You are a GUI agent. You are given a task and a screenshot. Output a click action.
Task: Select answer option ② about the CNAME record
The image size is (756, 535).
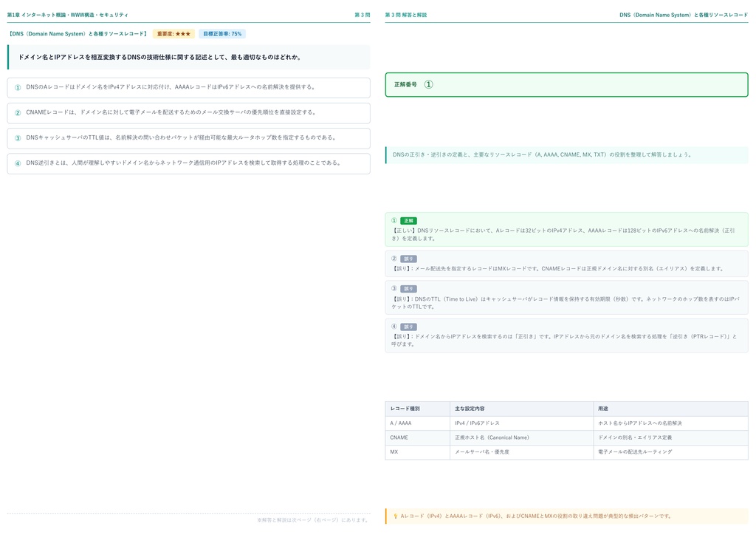click(188, 113)
